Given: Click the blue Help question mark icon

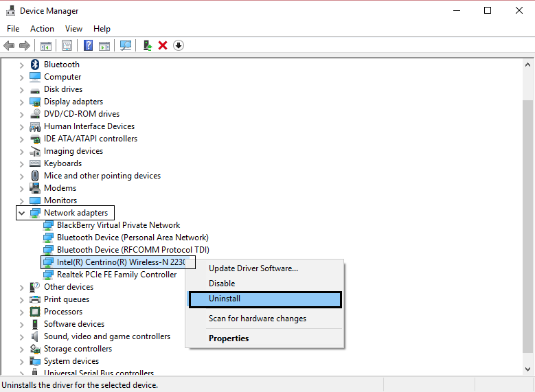Looking at the screenshot, I should coord(88,45).
